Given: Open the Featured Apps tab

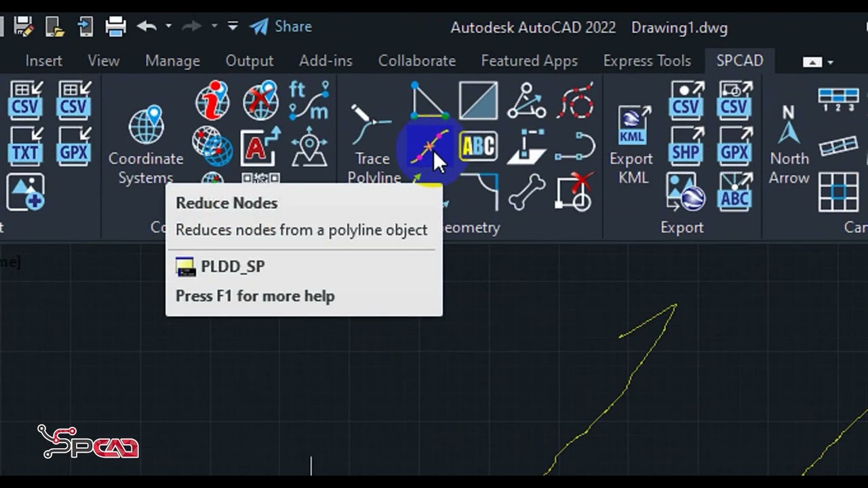Looking at the screenshot, I should (530, 60).
